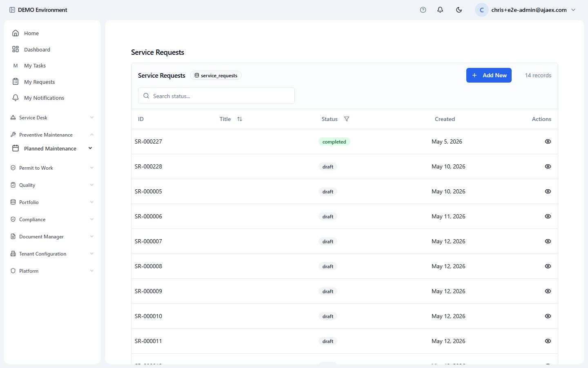Image resolution: width=588 pixels, height=368 pixels.
Task: Click the My Notifications bell icon
Action: coord(16,98)
